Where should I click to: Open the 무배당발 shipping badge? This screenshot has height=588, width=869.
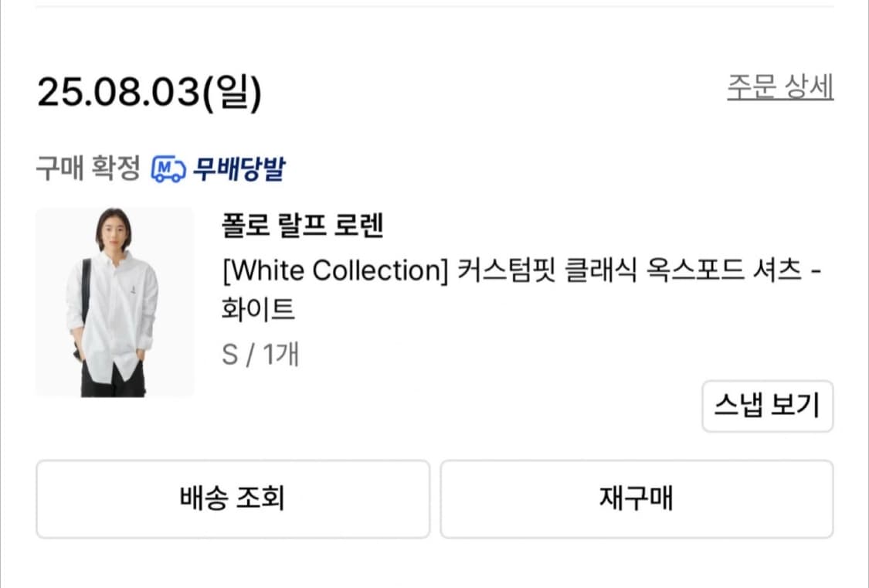[x=238, y=168]
